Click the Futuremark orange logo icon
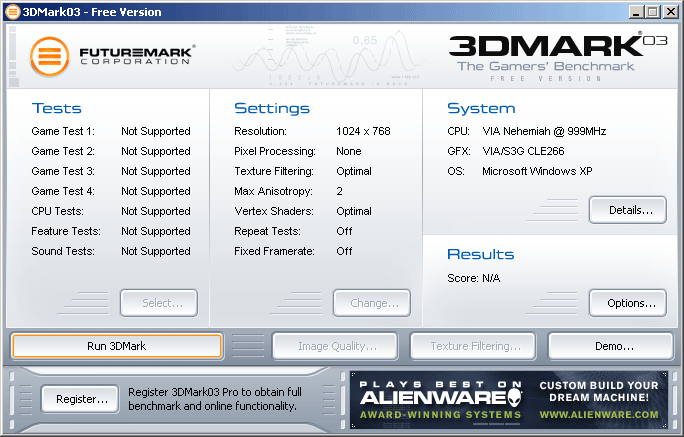Image resolution: width=684 pixels, height=437 pixels. coord(49,57)
